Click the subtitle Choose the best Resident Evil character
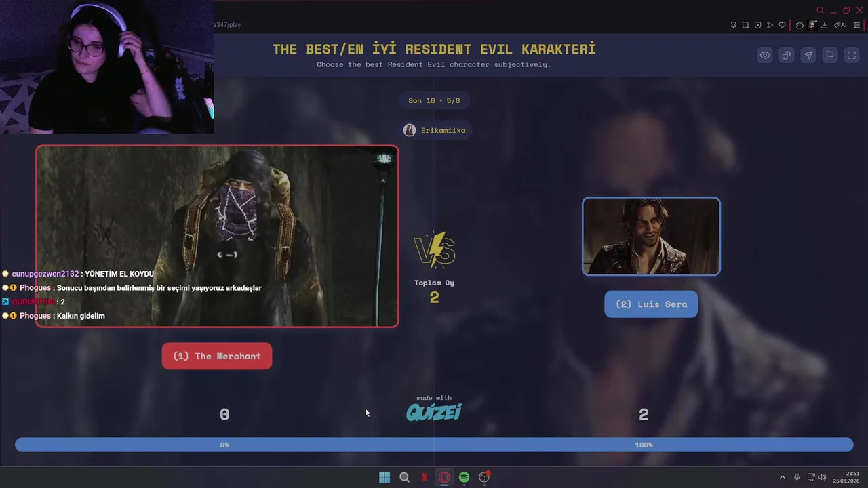The width and height of the screenshot is (868, 488). (434, 64)
